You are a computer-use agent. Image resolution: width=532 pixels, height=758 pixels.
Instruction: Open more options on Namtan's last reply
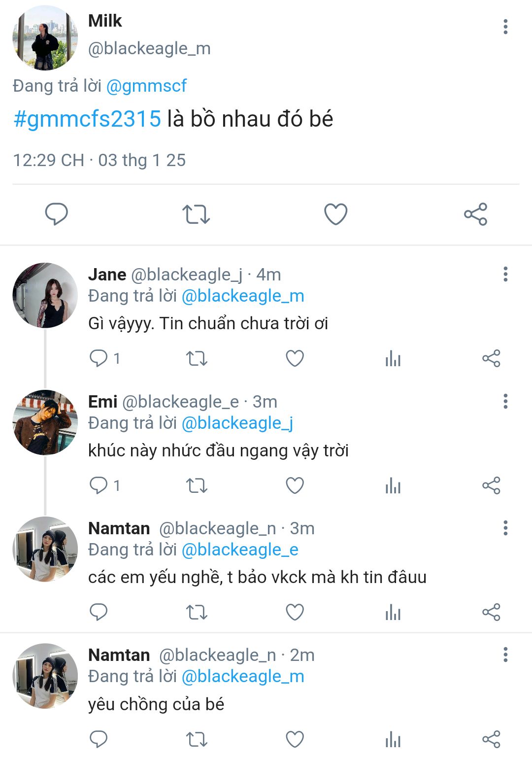point(505,655)
